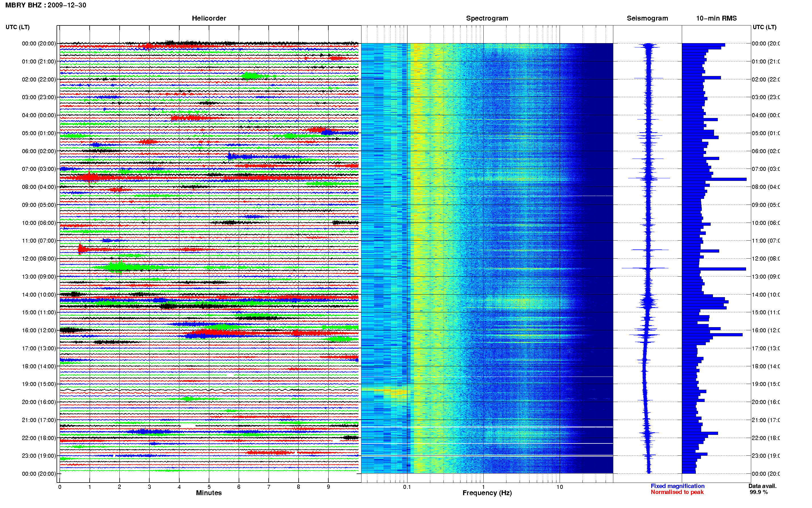Screen dimensions: 812x508
Task: Click the Minutes axis tick 3
Action: (x=149, y=487)
